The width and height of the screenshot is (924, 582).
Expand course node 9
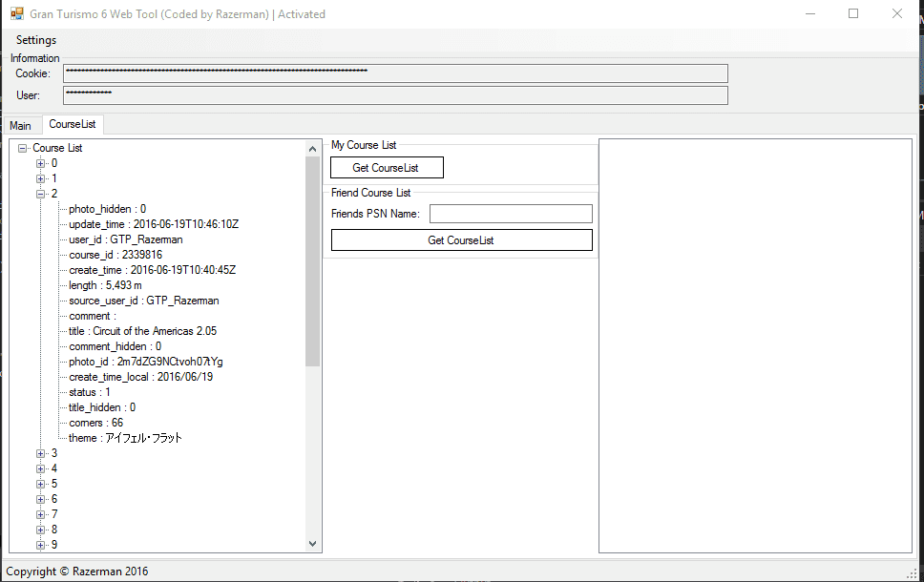[41, 546]
